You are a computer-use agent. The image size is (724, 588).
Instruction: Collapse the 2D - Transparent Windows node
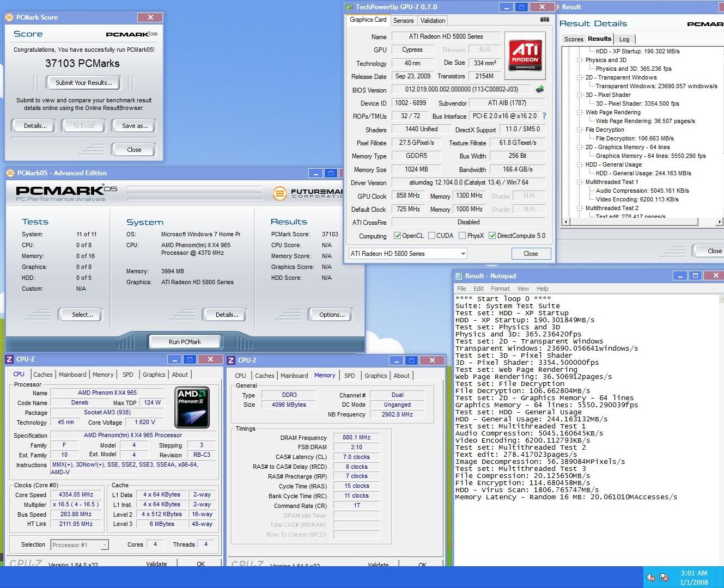coord(580,77)
